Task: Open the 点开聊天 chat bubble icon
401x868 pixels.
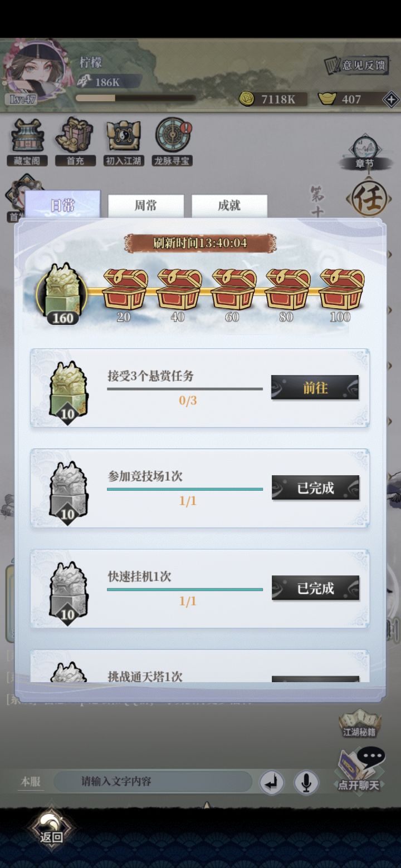Action: click(x=361, y=770)
